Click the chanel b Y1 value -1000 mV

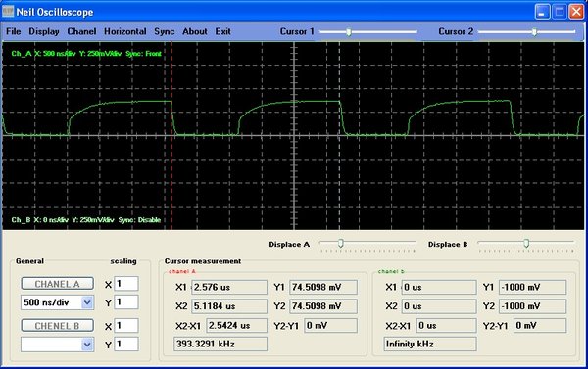pos(532,288)
